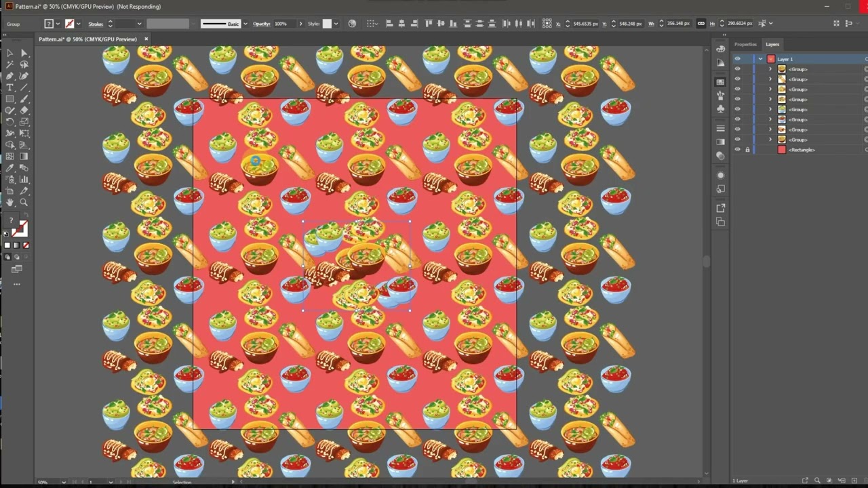Collapse Layer 1 in the Layers panel

pos(760,58)
